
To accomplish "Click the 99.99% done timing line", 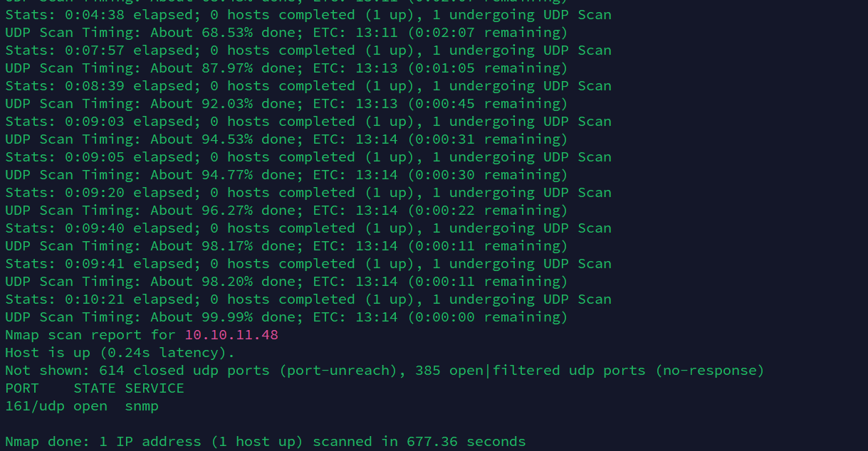I will (286, 317).
